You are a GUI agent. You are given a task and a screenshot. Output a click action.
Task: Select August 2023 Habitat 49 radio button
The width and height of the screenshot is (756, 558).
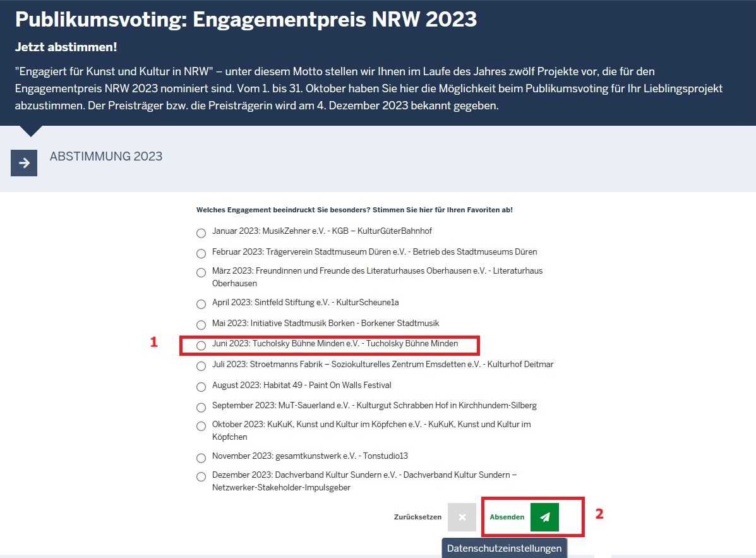201,387
